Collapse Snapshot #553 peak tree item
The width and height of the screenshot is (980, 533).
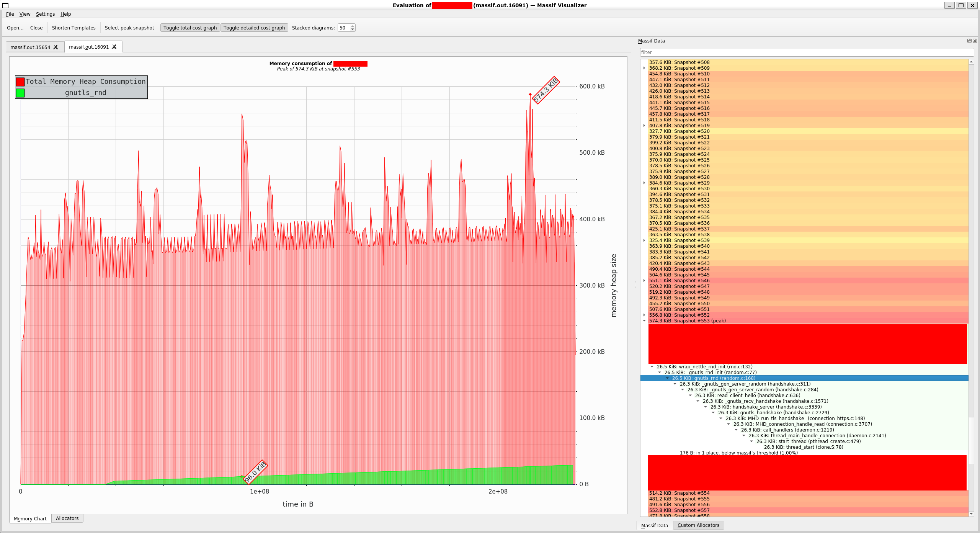(x=644, y=321)
